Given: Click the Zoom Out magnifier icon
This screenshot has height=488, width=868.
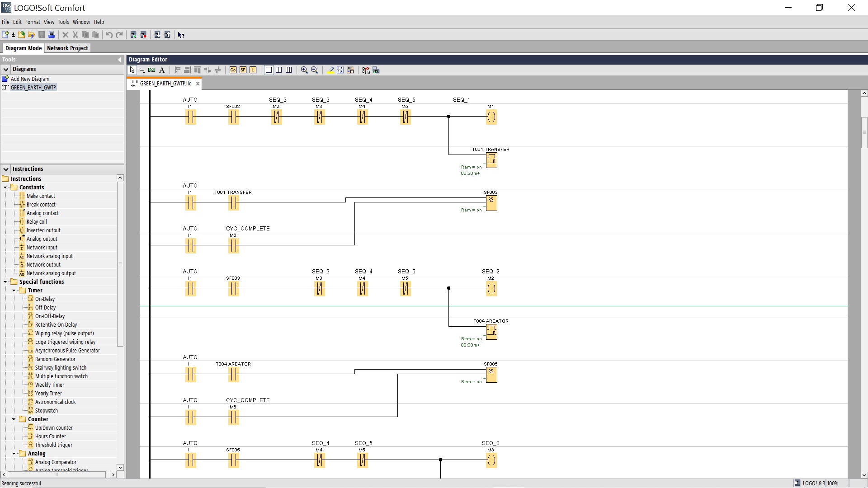Looking at the screenshot, I should click(315, 70).
